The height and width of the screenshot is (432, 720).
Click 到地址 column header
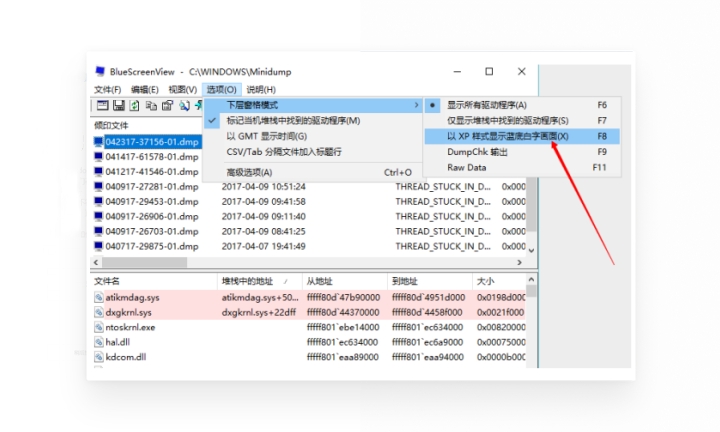pos(430,281)
